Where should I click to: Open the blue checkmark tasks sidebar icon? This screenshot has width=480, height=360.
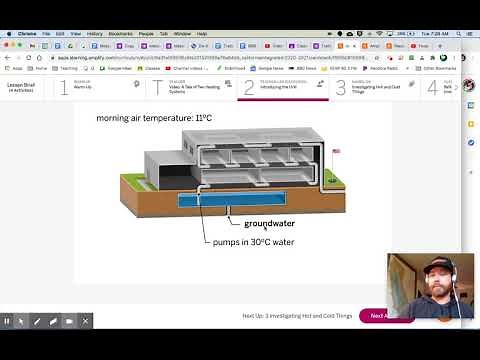point(471,143)
